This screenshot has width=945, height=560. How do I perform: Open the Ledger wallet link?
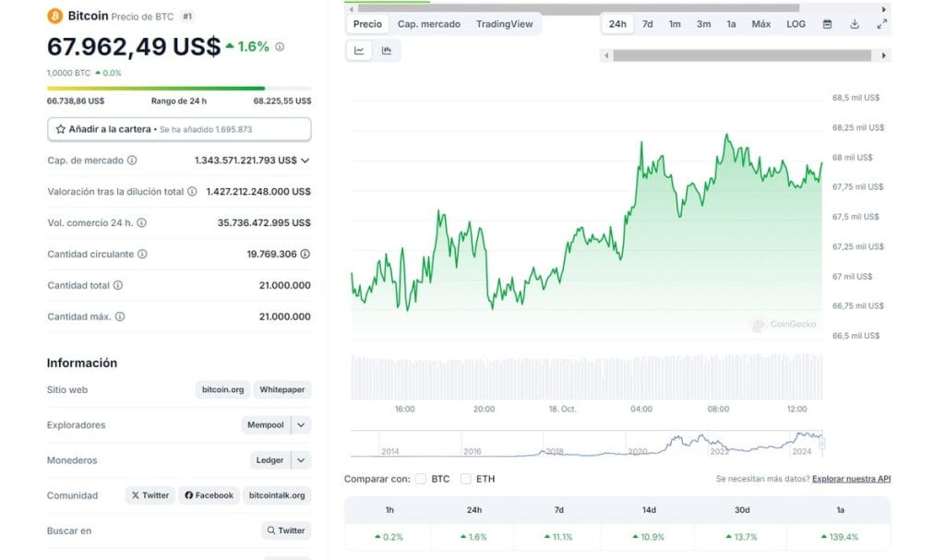[269, 460]
